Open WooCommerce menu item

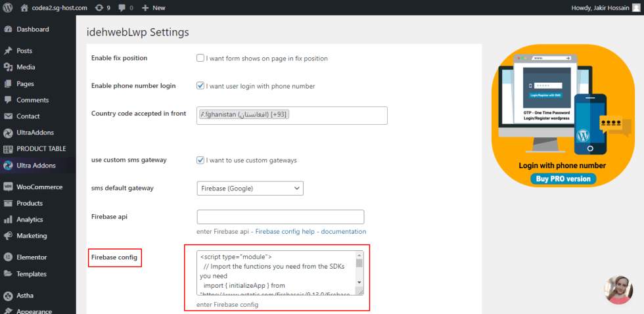coord(38,187)
